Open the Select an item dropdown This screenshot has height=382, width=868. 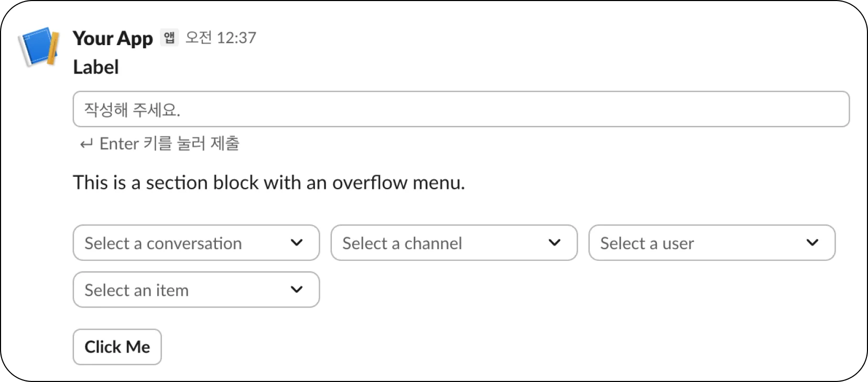click(196, 290)
